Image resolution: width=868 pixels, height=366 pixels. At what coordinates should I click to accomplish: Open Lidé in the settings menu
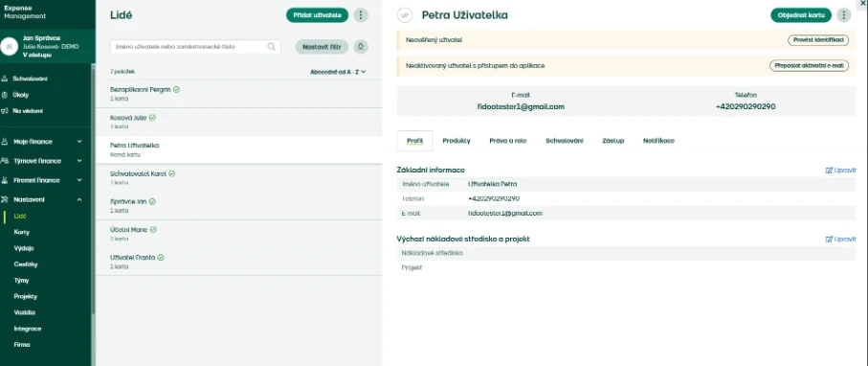[20, 217]
